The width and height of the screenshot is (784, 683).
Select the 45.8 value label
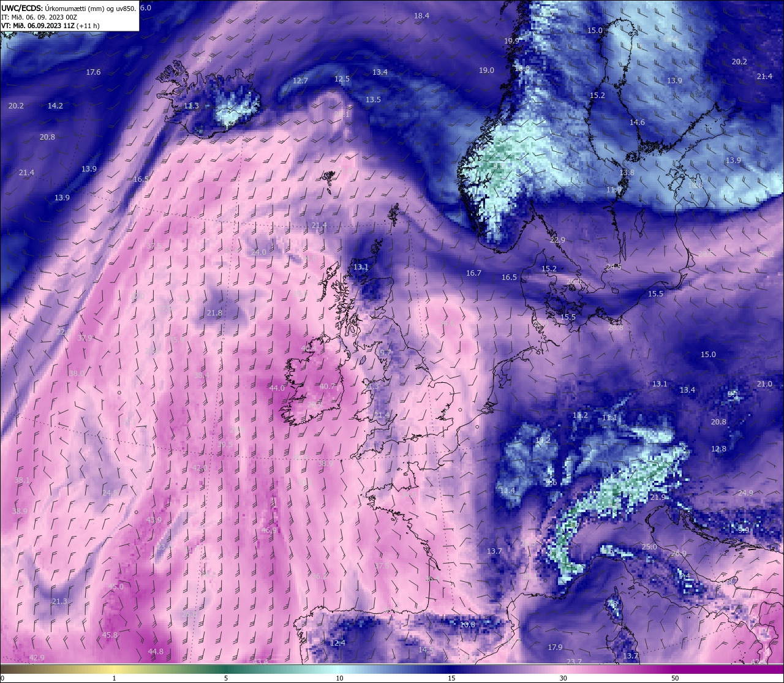110,635
